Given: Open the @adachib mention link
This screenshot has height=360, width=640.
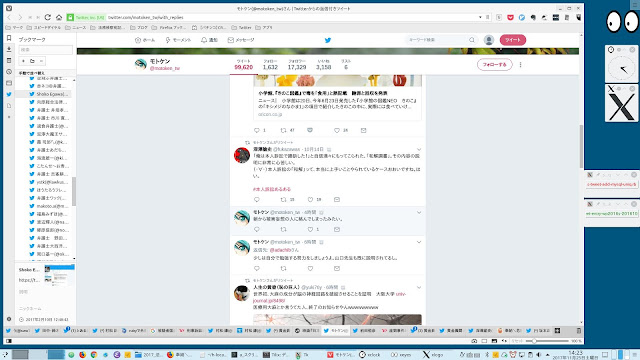Looking at the screenshot, I should pyautogui.click(x=280, y=250).
